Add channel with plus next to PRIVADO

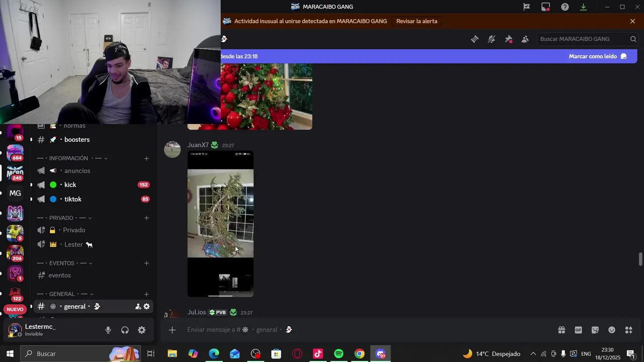point(146,218)
